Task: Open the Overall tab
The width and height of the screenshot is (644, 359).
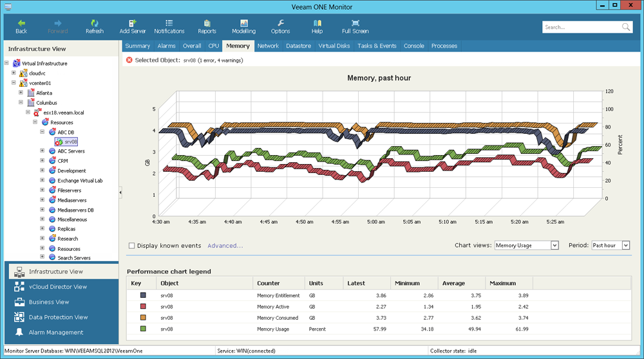Action: point(192,46)
